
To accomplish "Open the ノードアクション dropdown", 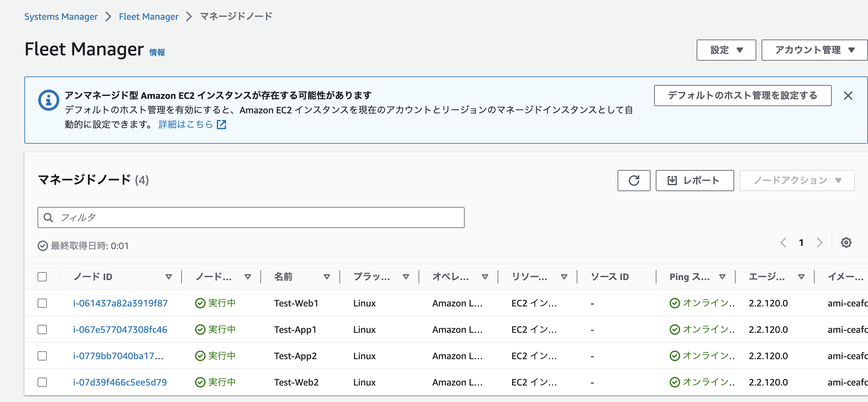I will pyautogui.click(x=796, y=180).
